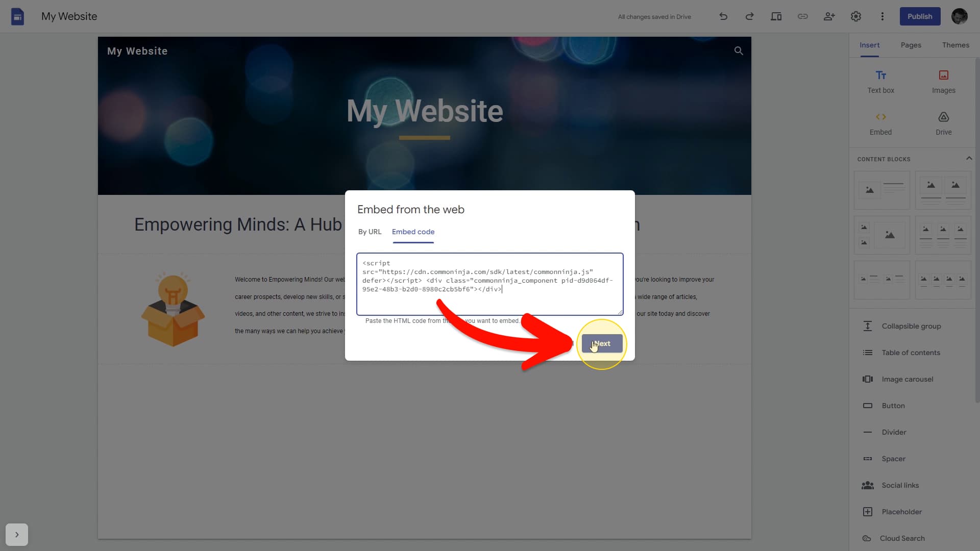This screenshot has height=551, width=980.
Task: Redo the last action
Action: 750,16
